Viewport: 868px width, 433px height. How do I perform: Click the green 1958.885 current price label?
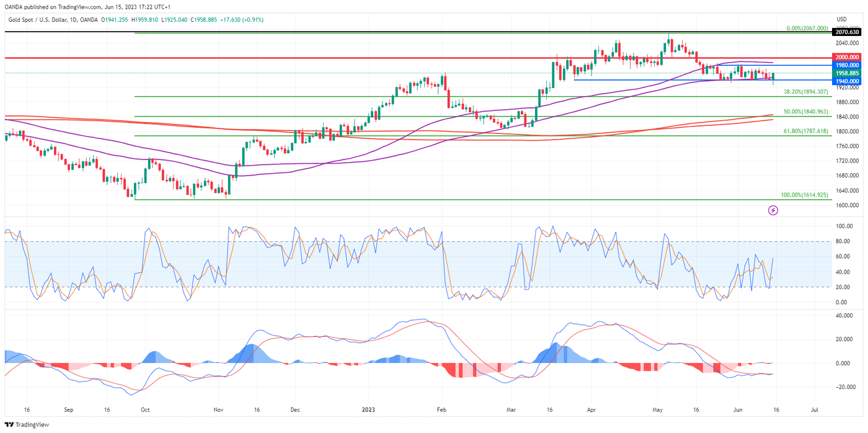(848, 73)
